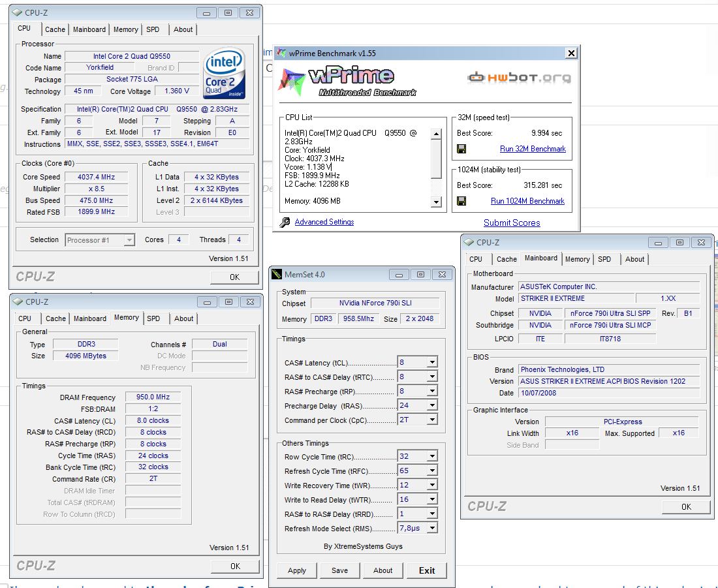718x588 pixels.
Task: Click the FSB:DRAM value 1:2
Action: pos(153,409)
